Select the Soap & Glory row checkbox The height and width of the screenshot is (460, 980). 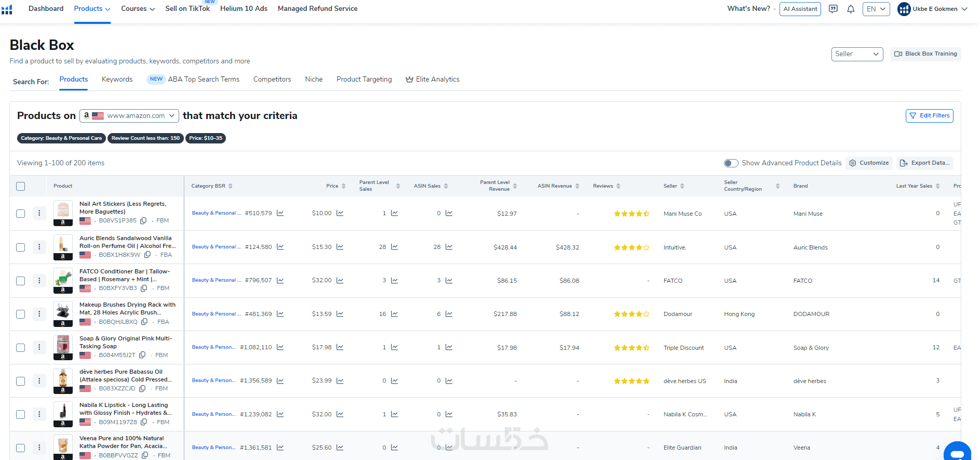pos(21,348)
